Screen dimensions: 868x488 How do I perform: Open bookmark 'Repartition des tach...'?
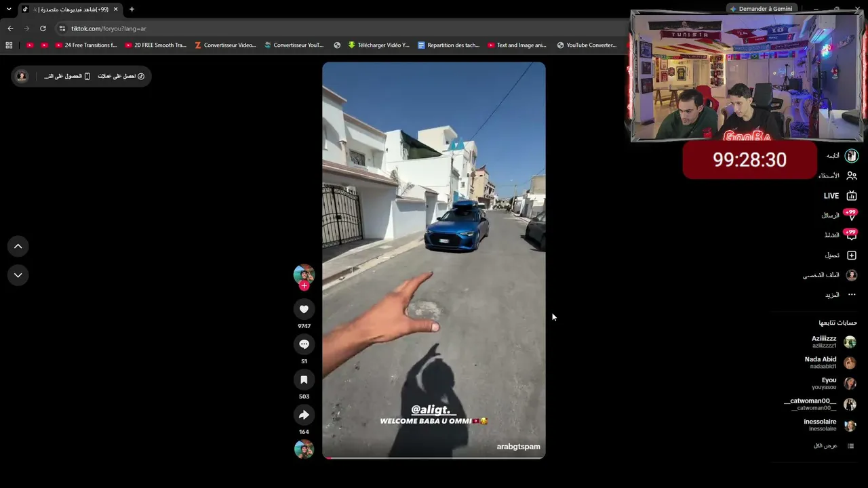(x=448, y=45)
